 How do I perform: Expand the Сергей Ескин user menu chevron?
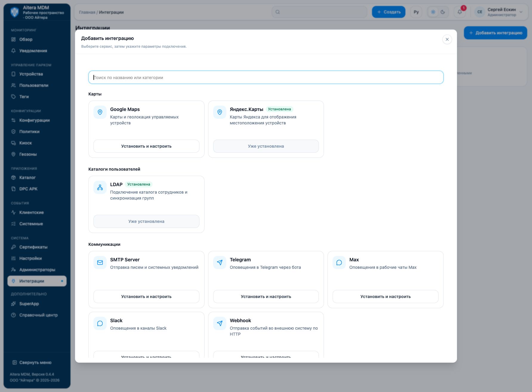point(521,12)
